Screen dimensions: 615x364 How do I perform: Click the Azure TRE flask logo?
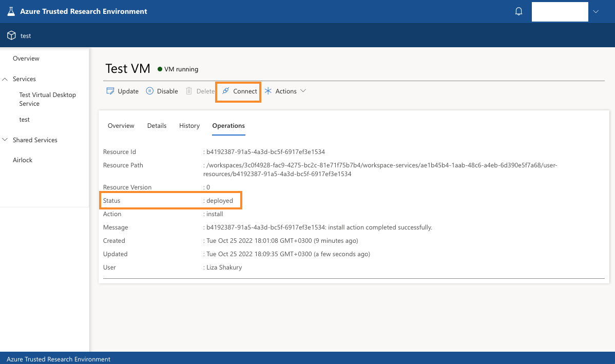click(x=10, y=11)
